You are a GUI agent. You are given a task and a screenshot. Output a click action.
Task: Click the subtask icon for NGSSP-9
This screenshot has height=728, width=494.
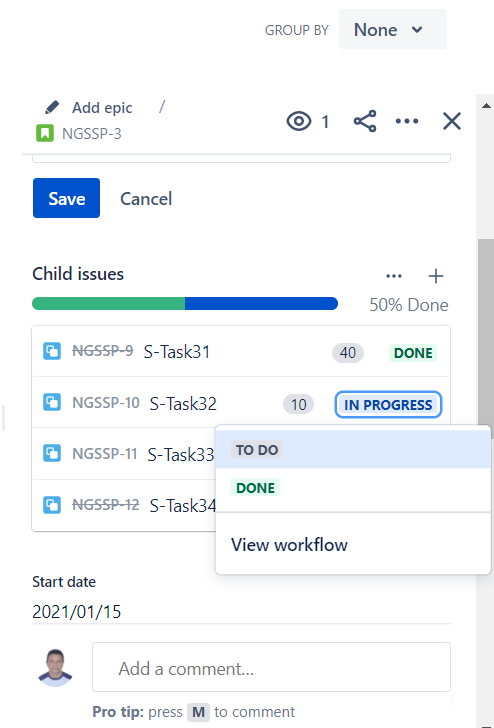click(x=52, y=351)
